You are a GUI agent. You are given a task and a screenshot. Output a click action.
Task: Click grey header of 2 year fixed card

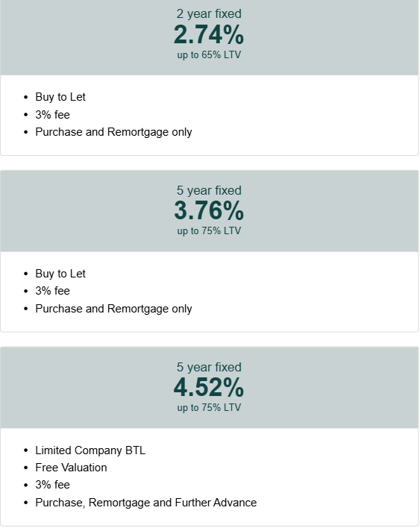pos(210,37)
